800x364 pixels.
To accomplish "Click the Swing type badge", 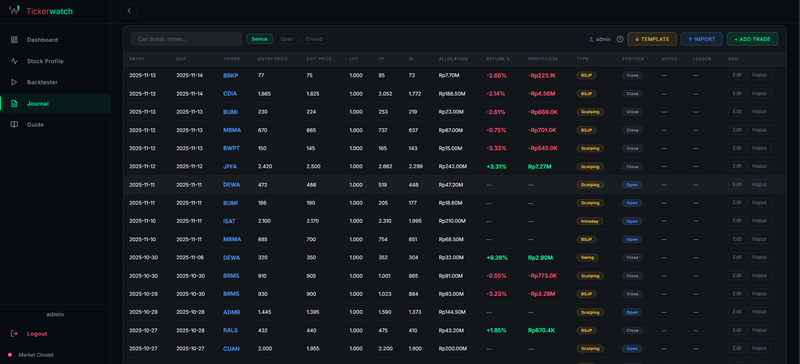I will click(587, 257).
